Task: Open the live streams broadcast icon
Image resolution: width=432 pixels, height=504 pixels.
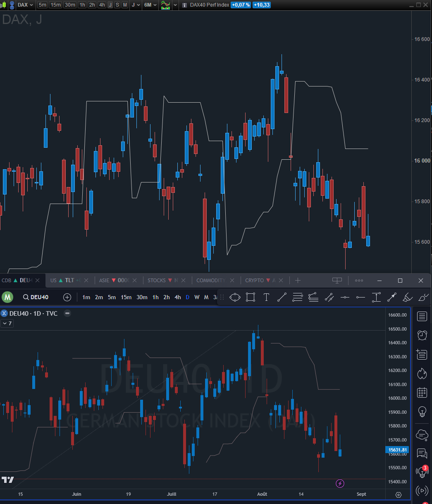Action: pyautogui.click(x=422, y=491)
